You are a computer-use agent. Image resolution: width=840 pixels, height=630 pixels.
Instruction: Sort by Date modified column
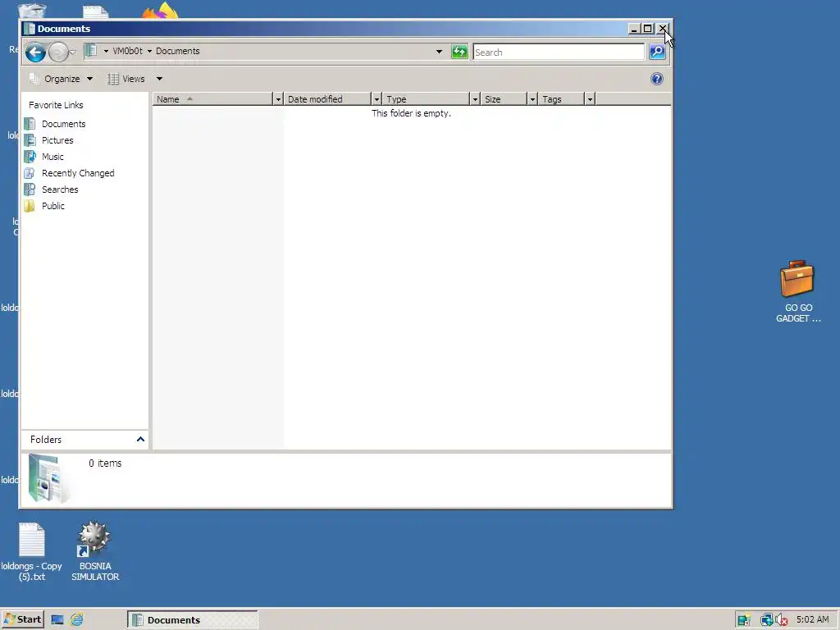(328, 99)
